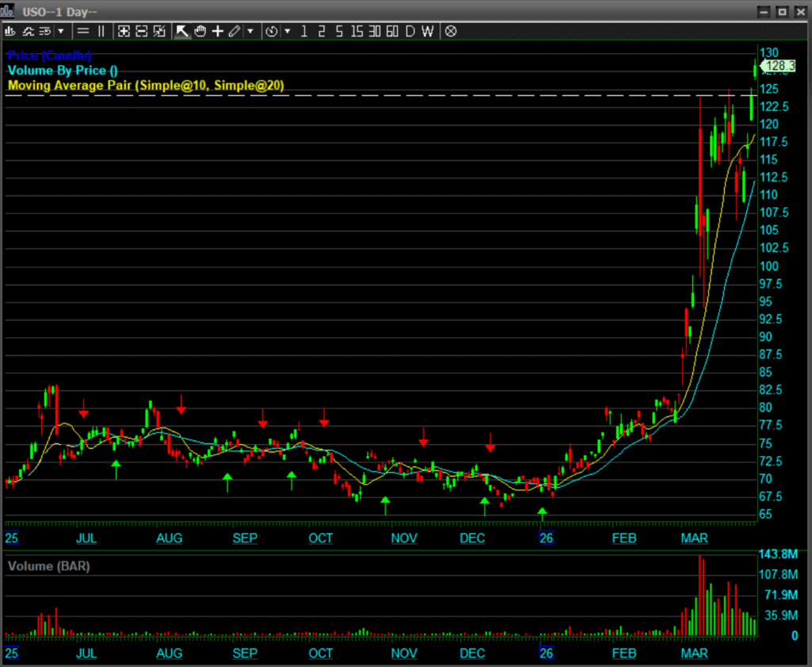Click the zoom in icon
The height and width of the screenshot is (667, 812).
tap(124, 31)
